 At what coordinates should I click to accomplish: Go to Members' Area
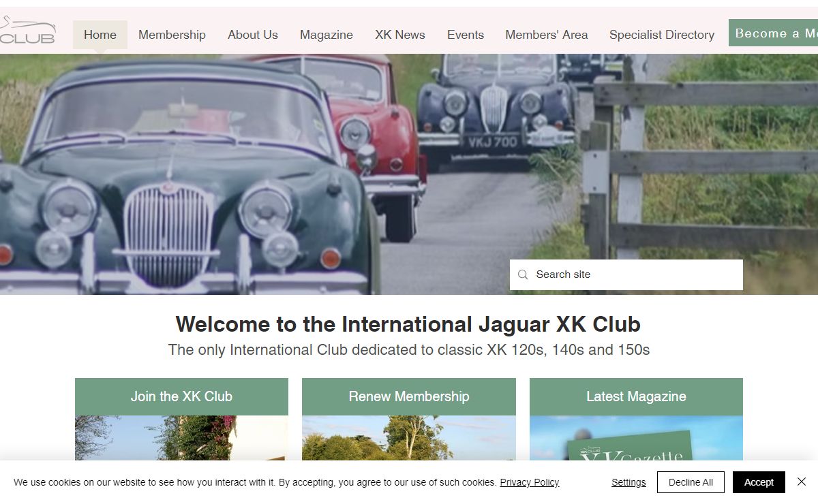[547, 35]
